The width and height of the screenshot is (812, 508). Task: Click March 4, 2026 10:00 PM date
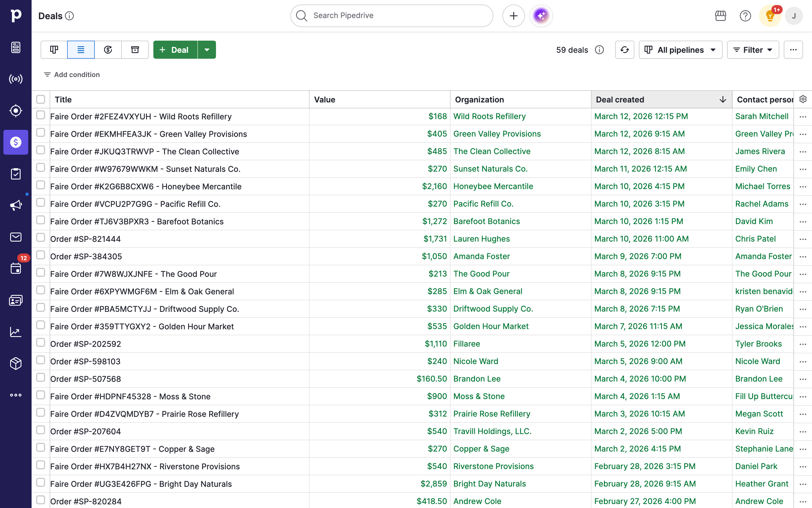640,379
